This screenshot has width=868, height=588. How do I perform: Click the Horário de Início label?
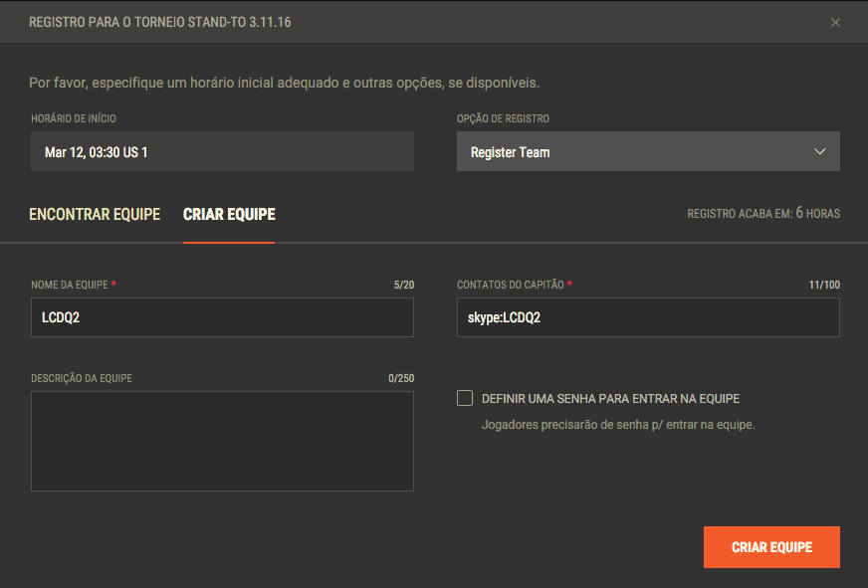[x=74, y=118]
